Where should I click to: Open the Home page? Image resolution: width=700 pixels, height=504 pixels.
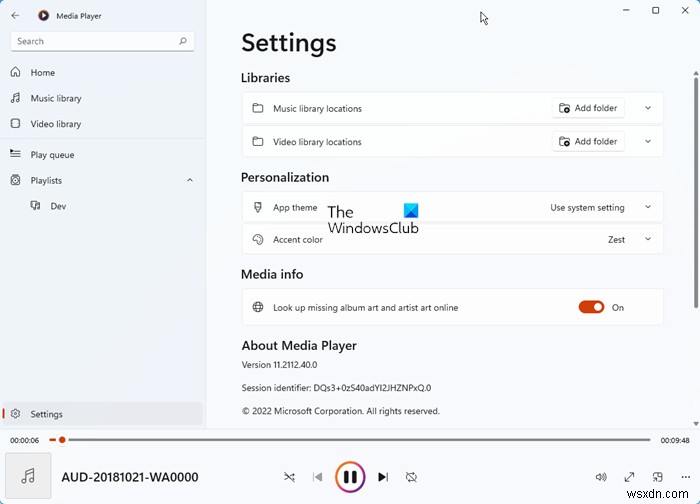102,72
